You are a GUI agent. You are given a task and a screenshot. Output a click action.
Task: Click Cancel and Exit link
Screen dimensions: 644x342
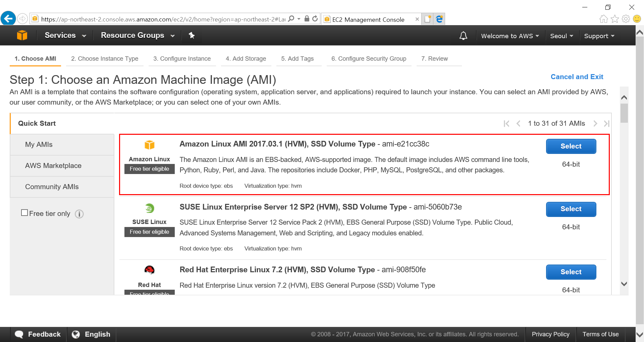point(577,77)
